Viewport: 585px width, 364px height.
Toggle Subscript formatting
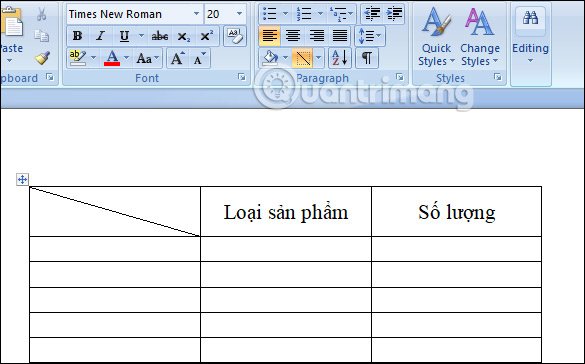coord(183,36)
